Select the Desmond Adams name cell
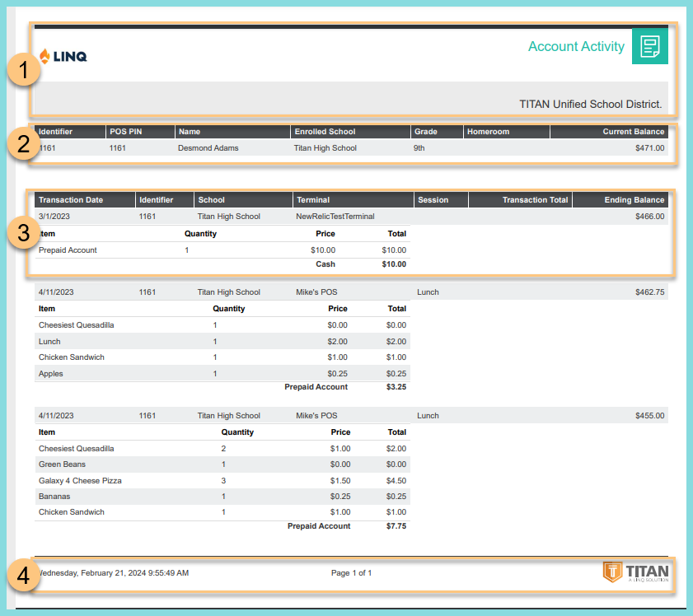 point(208,148)
